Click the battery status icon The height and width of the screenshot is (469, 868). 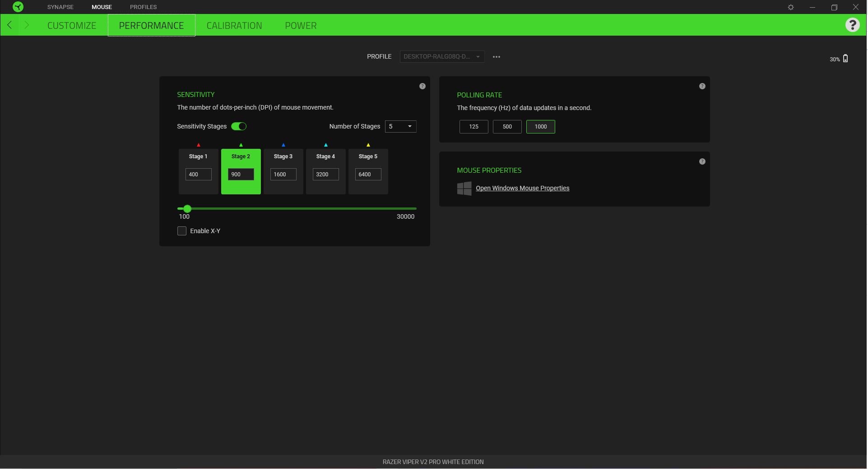tap(846, 59)
